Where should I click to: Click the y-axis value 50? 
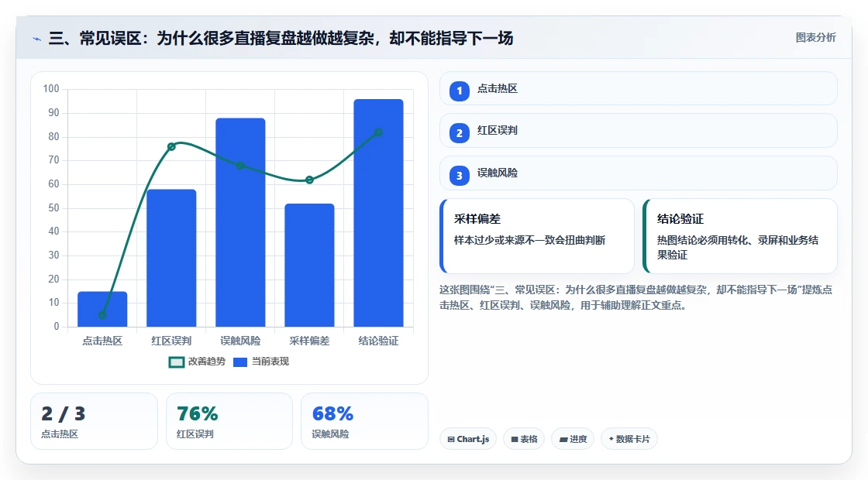pyautogui.click(x=53, y=208)
